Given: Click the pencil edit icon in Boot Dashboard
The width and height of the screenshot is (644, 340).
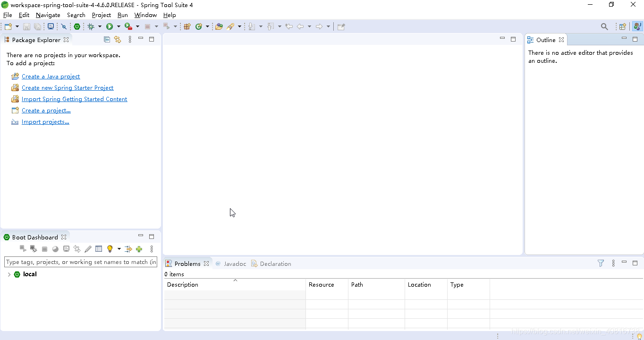Looking at the screenshot, I should tap(88, 249).
